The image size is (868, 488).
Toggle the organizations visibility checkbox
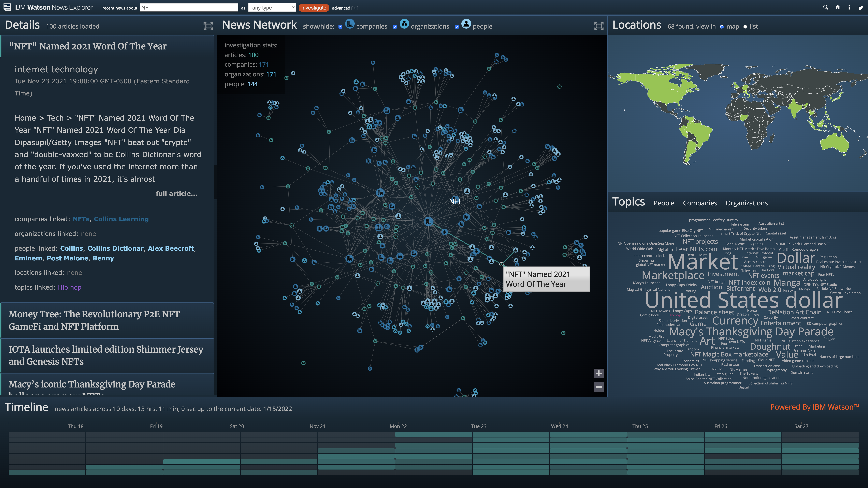click(395, 27)
